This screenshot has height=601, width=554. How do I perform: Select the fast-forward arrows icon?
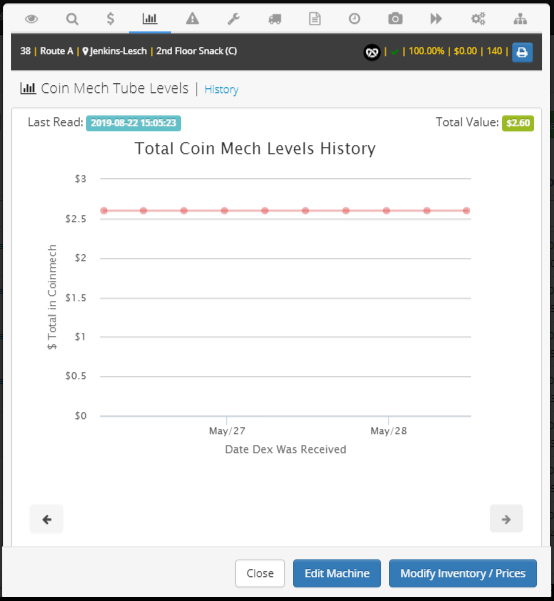[436, 18]
